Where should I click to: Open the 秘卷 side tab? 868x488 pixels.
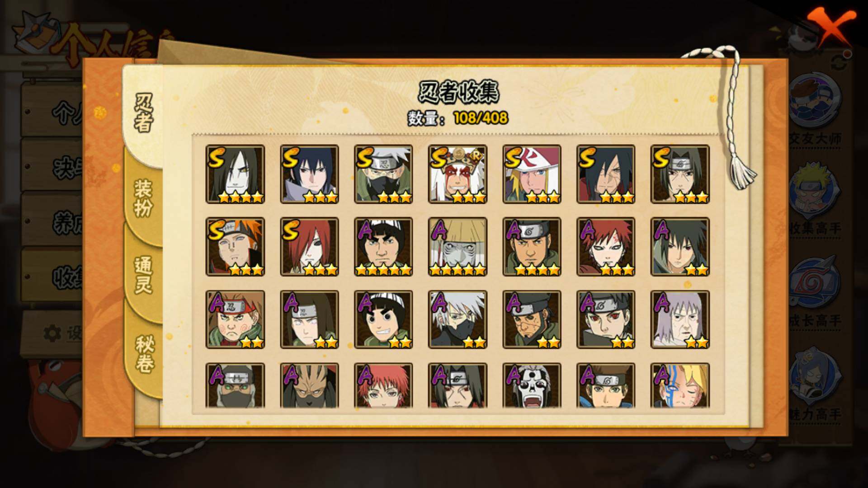tap(144, 354)
